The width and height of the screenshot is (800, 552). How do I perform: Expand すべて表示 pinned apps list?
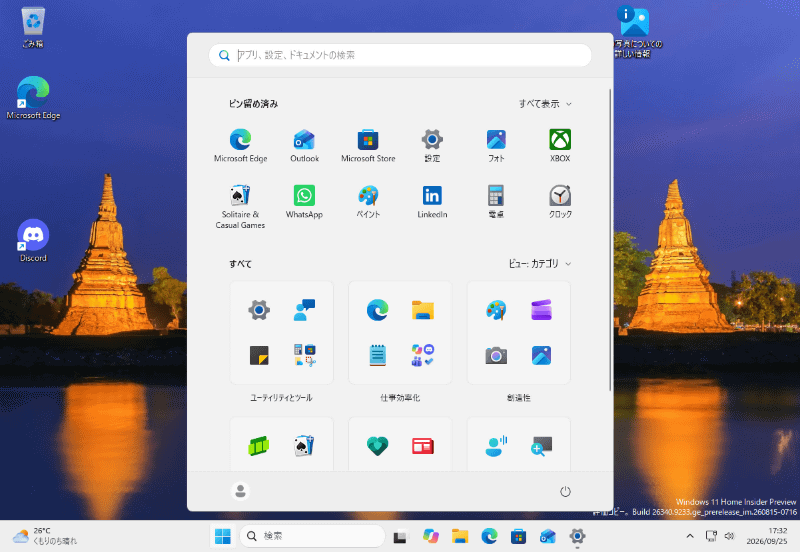[545, 104]
